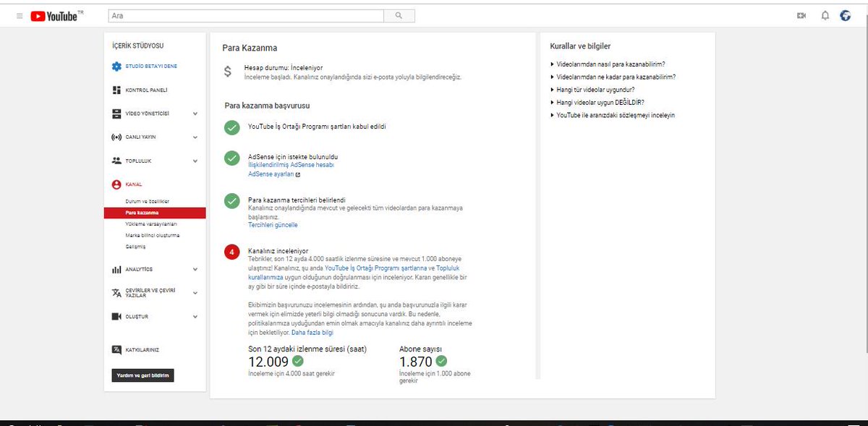868x426 pixels.
Task: Go to YouTube home via logo
Action: click(x=56, y=16)
